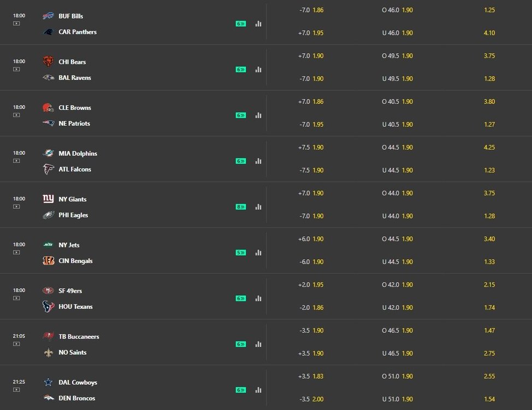Select Texans moneyline odds 1.74
This screenshot has height=410, width=532.
489,308
